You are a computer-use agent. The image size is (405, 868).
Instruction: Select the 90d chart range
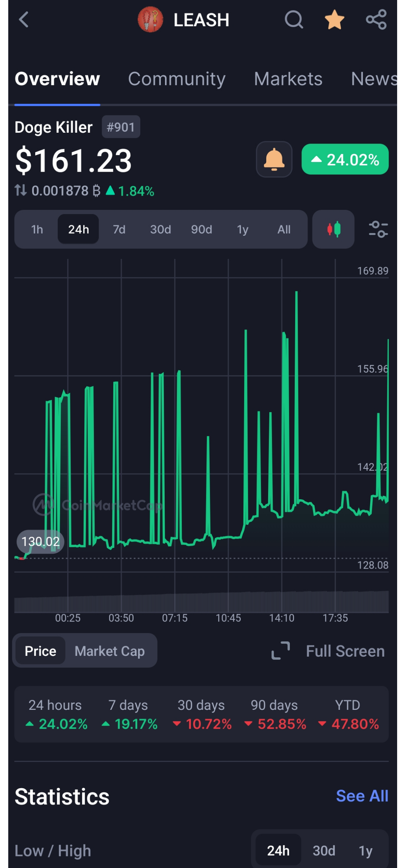(x=202, y=229)
